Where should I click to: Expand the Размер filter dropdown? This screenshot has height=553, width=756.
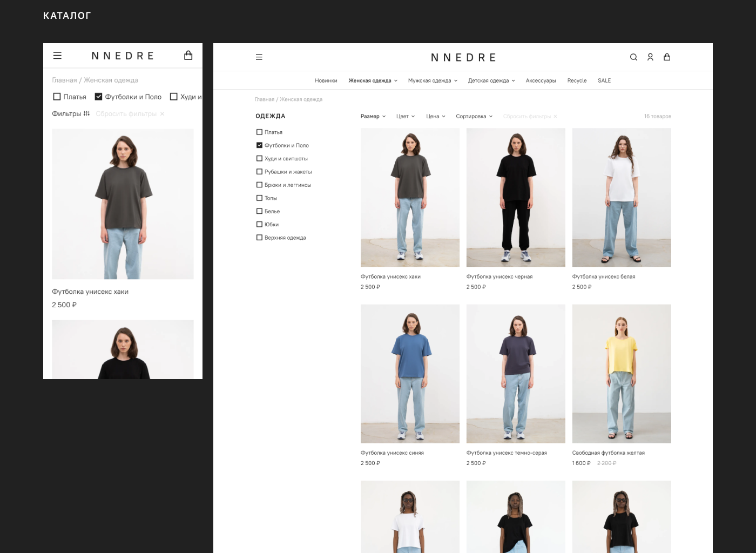(x=373, y=117)
